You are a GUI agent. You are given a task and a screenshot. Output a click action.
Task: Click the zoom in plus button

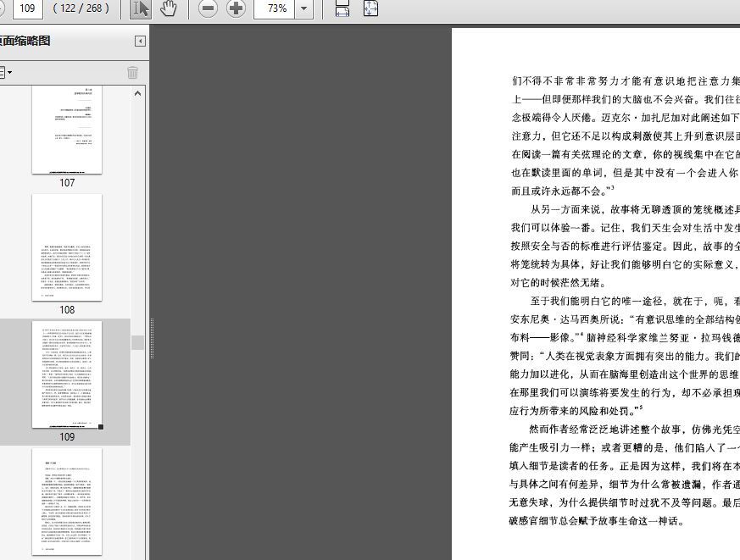tap(236, 8)
